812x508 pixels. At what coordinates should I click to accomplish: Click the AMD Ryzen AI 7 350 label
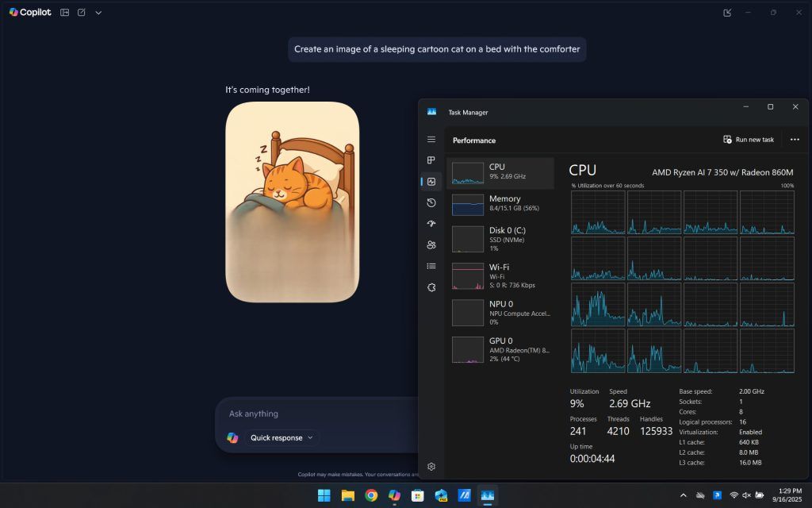722,172
